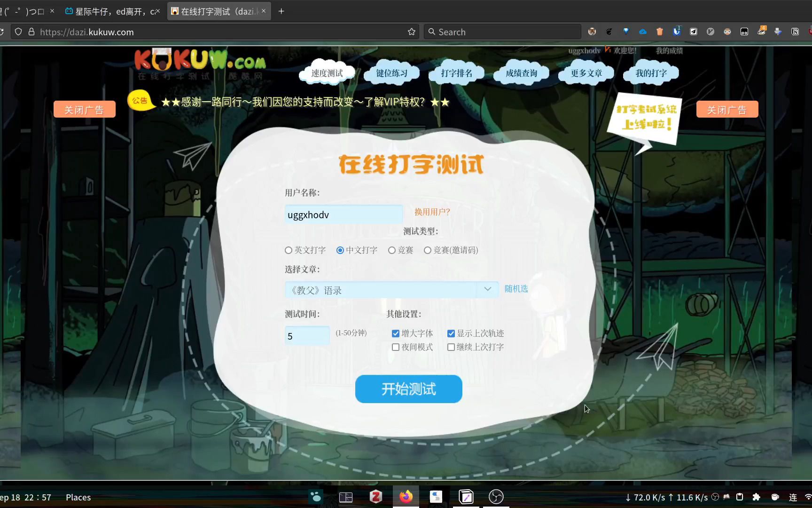Enable 夜间模式 checkbox
Image resolution: width=812 pixels, height=508 pixels.
click(x=396, y=347)
